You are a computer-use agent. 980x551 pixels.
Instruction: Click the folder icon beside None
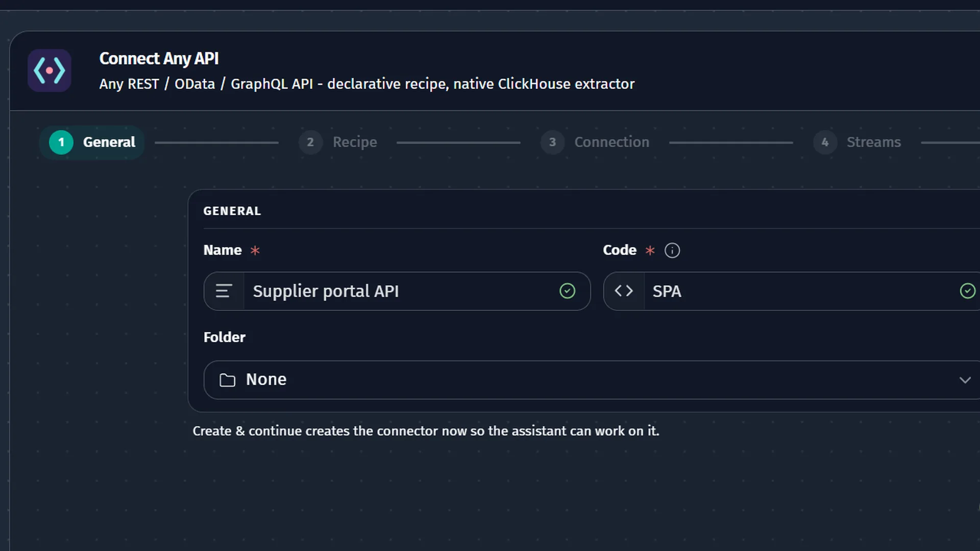point(227,380)
